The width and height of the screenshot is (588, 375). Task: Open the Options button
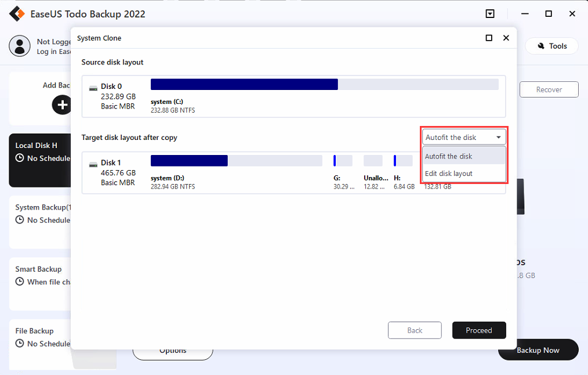click(172, 350)
